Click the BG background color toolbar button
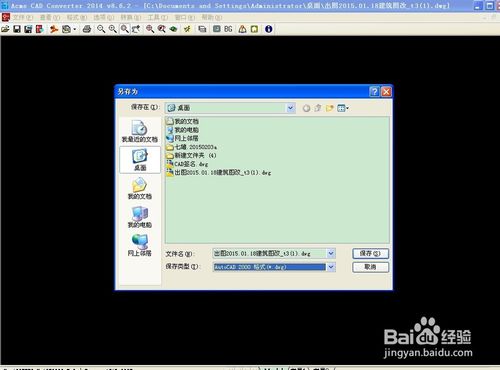The width and height of the screenshot is (500, 370). [228, 29]
